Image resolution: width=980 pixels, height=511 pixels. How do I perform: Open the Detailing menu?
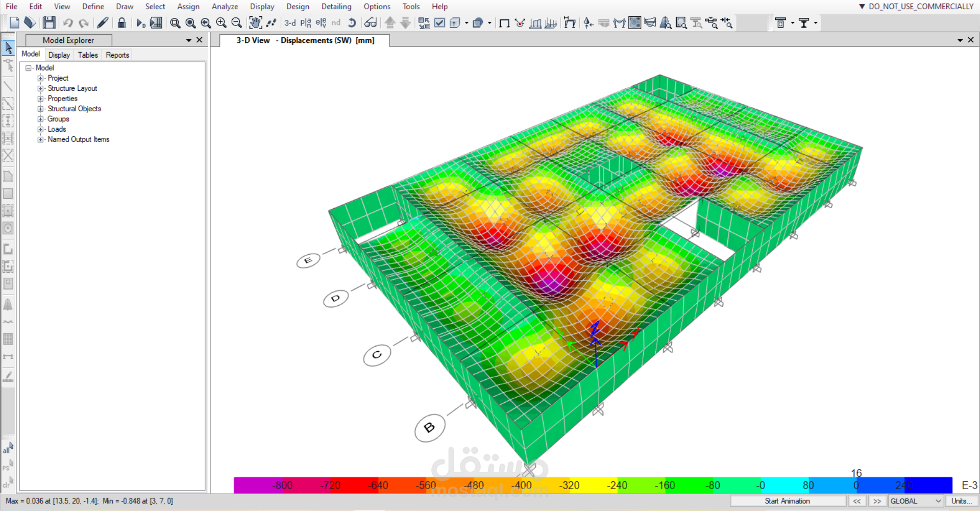point(336,7)
